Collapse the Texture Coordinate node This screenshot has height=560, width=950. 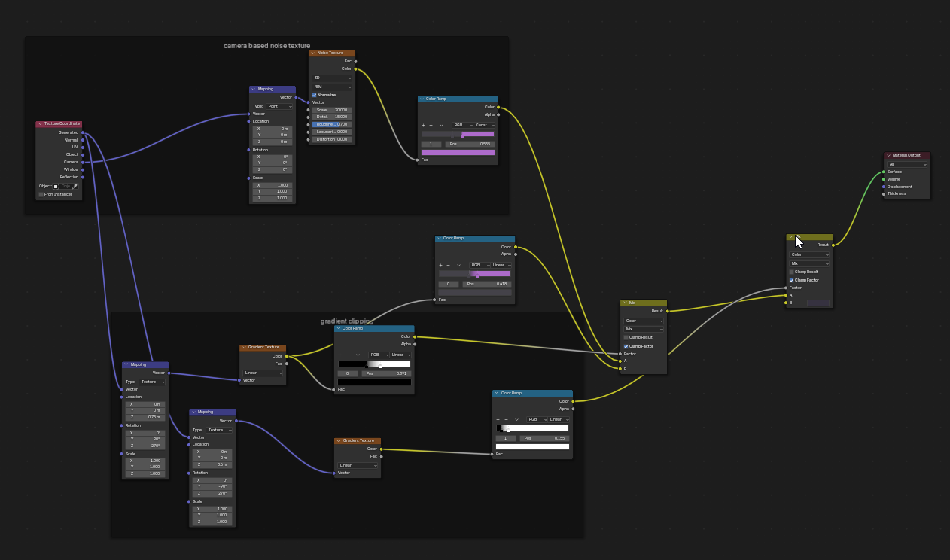coord(40,123)
